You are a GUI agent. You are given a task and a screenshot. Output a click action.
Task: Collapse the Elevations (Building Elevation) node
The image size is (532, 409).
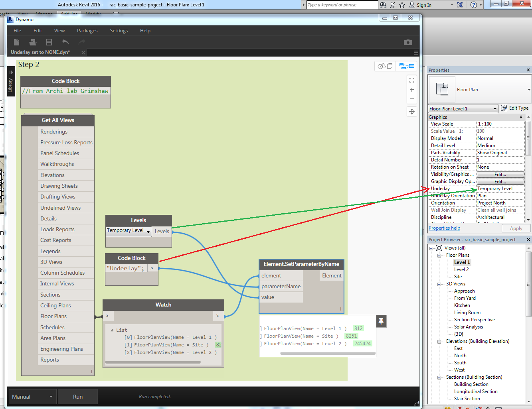[x=439, y=342]
